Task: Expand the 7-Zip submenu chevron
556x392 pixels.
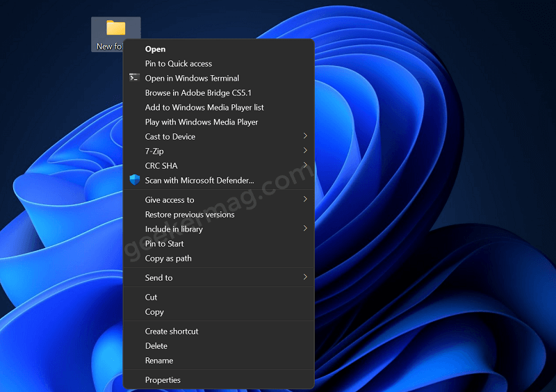Action: tap(305, 150)
